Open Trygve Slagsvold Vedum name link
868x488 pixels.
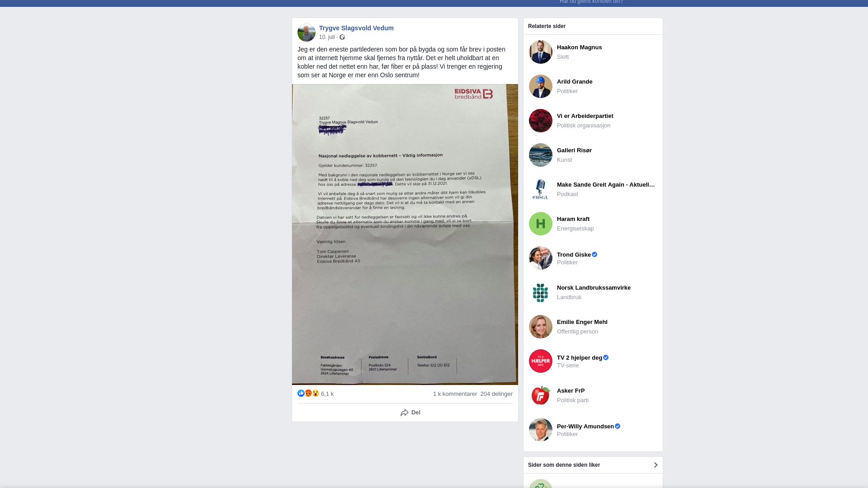click(356, 28)
